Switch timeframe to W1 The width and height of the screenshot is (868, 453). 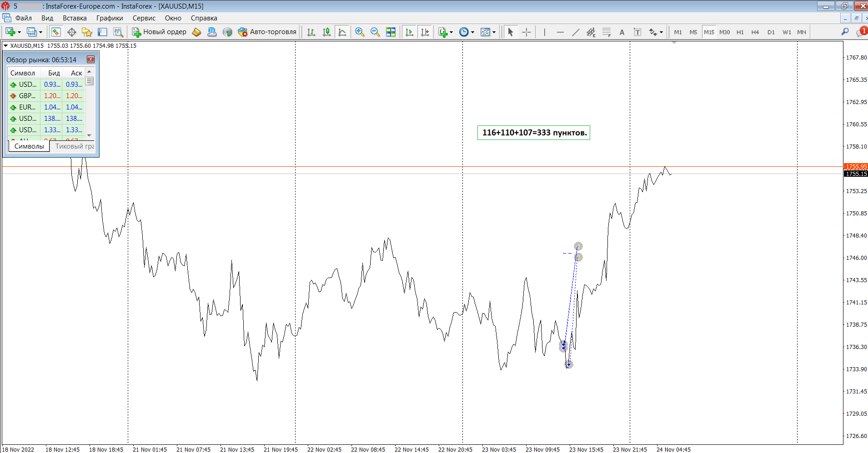[787, 32]
